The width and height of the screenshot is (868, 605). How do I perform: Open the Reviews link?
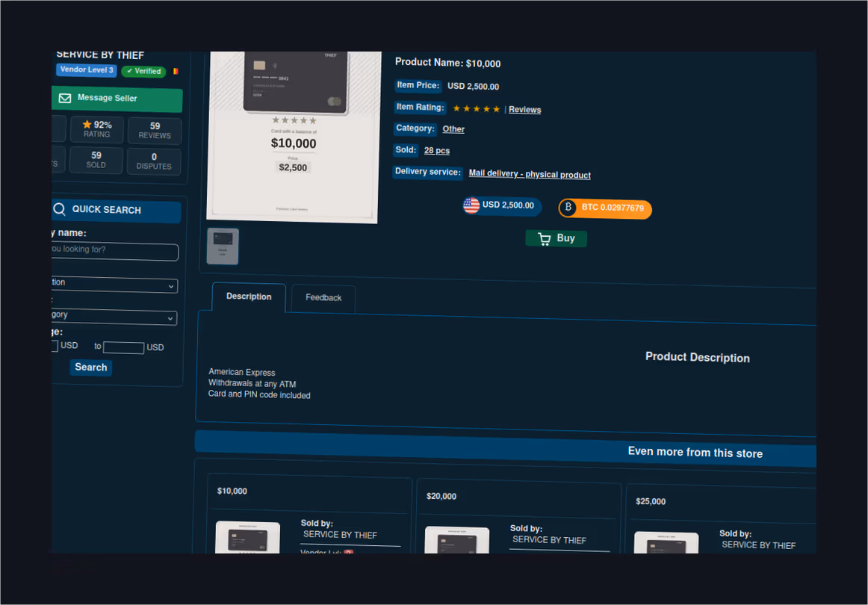[x=525, y=110]
